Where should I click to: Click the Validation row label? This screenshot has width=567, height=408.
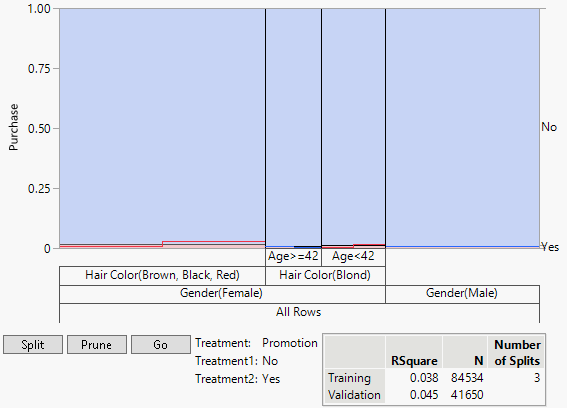(x=354, y=395)
